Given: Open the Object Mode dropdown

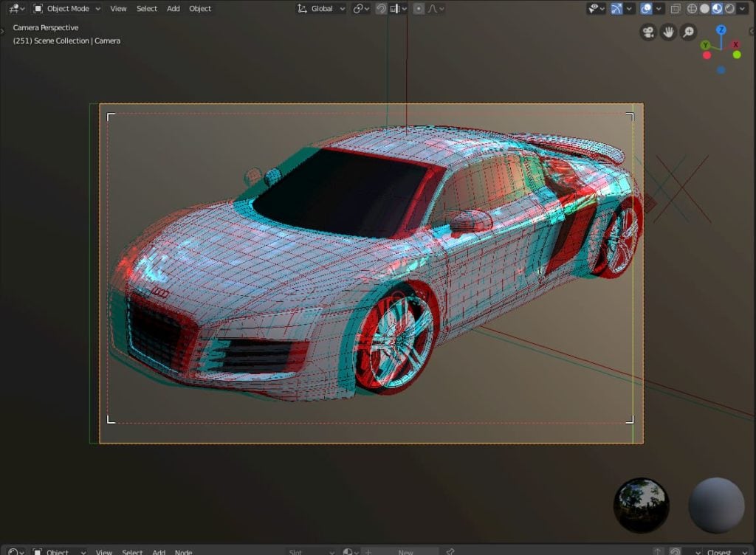Looking at the screenshot, I should click(67, 9).
